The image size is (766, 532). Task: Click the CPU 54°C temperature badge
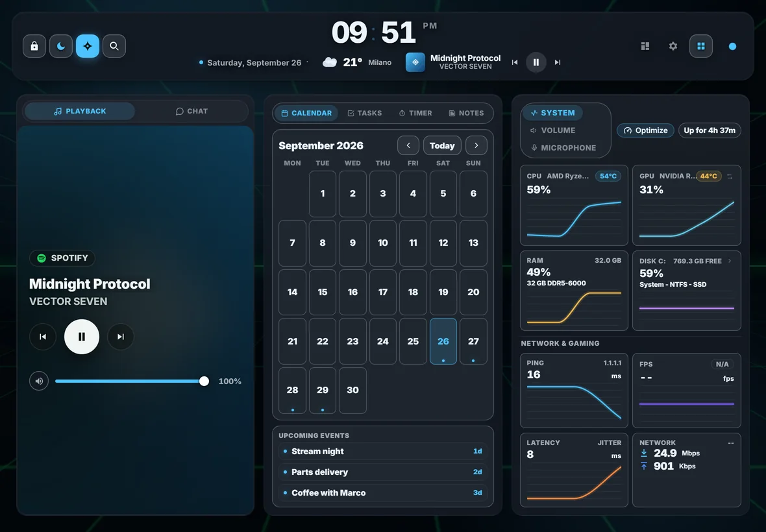tap(608, 176)
